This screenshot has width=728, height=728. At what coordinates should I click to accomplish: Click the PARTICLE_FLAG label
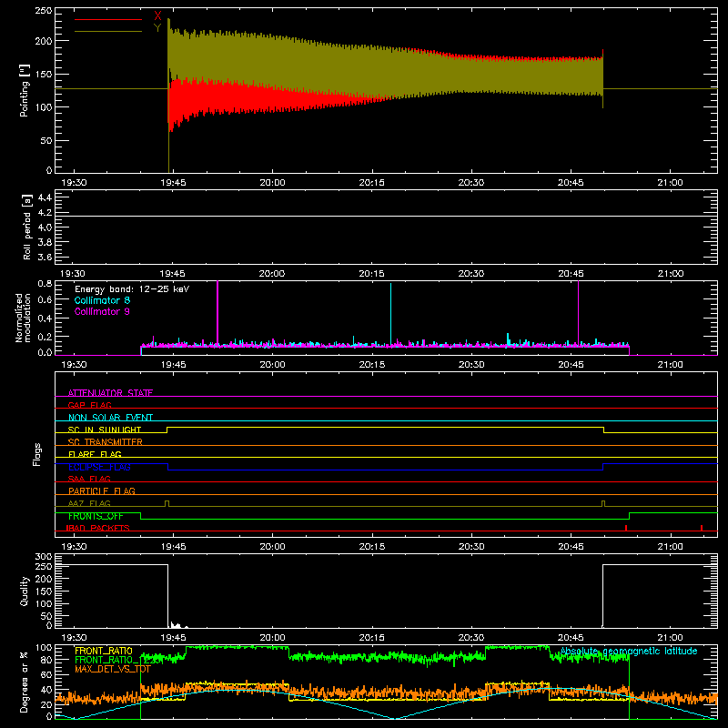click(102, 490)
